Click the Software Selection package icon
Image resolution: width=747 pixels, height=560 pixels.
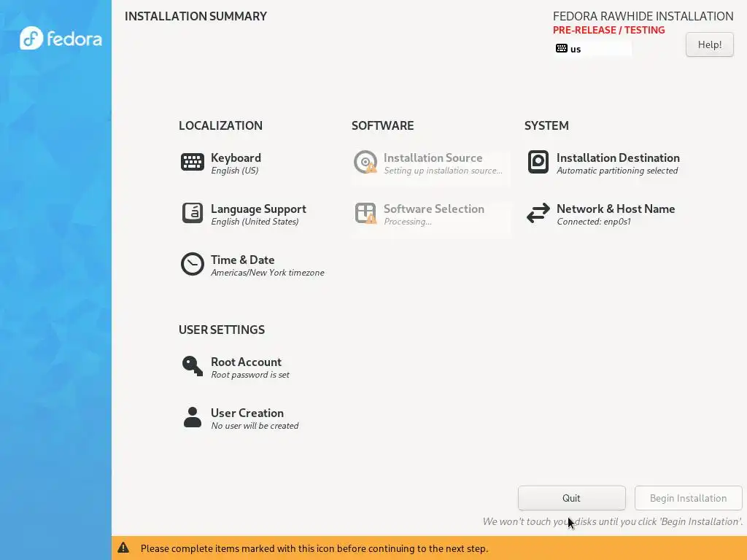365,213
